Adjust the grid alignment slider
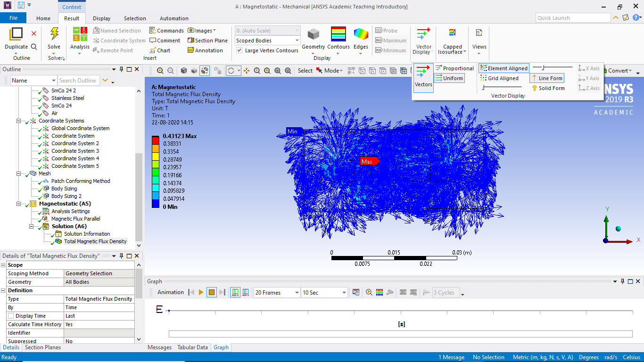The width and height of the screenshot is (644, 362). point(502,88)
